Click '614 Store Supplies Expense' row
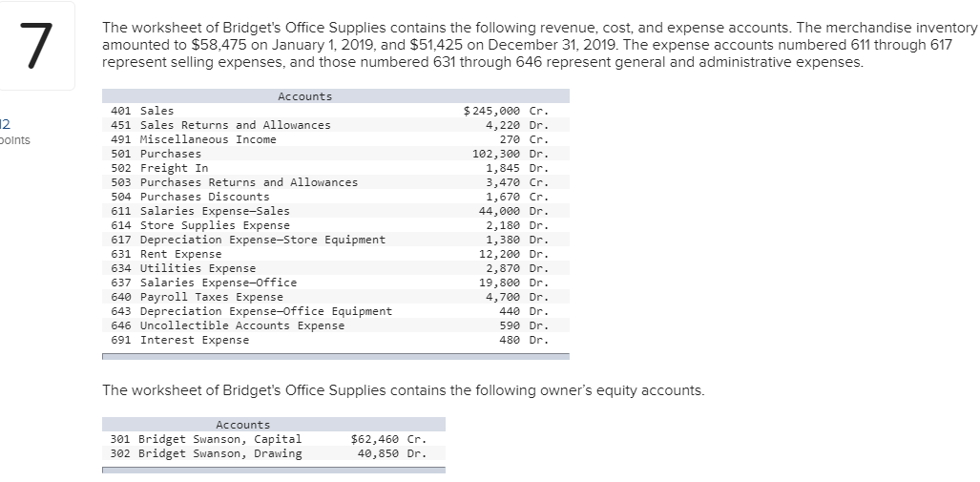Screen dimensions: 980x482 pos(336,225)
